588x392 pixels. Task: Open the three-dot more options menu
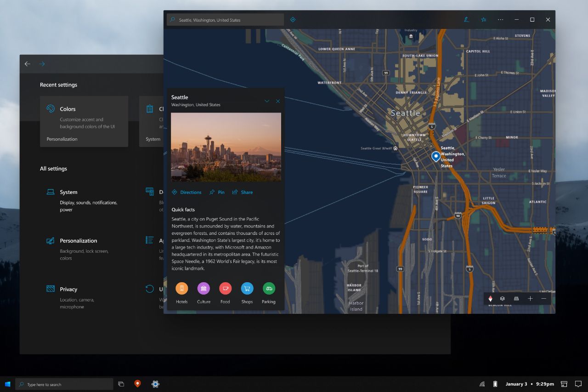(x=500, y=20)
